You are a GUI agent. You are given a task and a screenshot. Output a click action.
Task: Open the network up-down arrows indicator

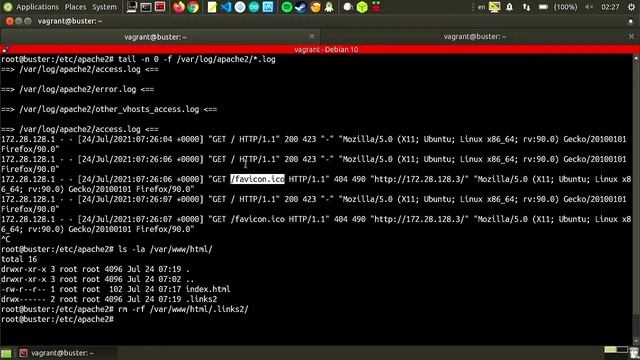527,7
